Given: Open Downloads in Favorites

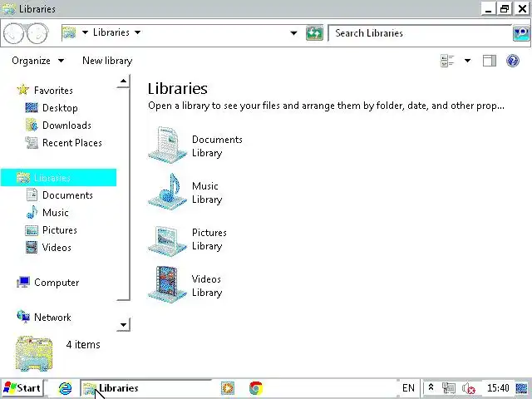Looking at the screenshot, I should pos(58,126).
